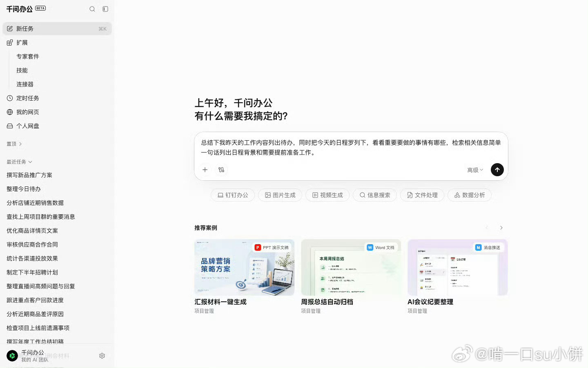This screenshot has height=368, width=588.
Task: Open recent task 查找上周项目群的重要消息
Action: [41, 217]
